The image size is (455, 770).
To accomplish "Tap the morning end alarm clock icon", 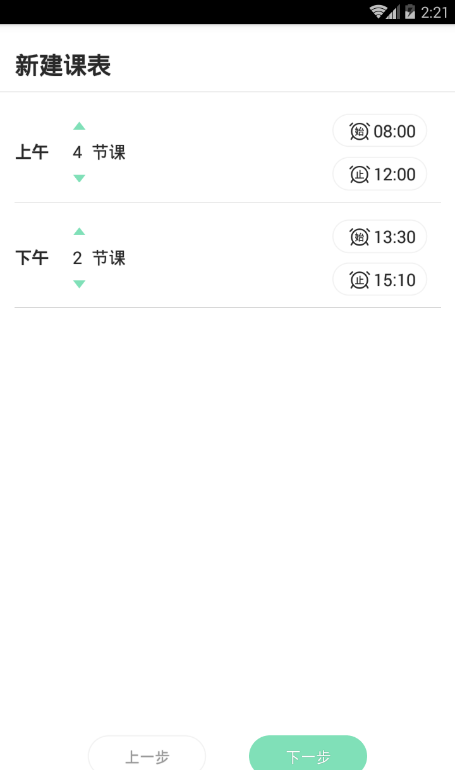I will [x=359, y=174].
